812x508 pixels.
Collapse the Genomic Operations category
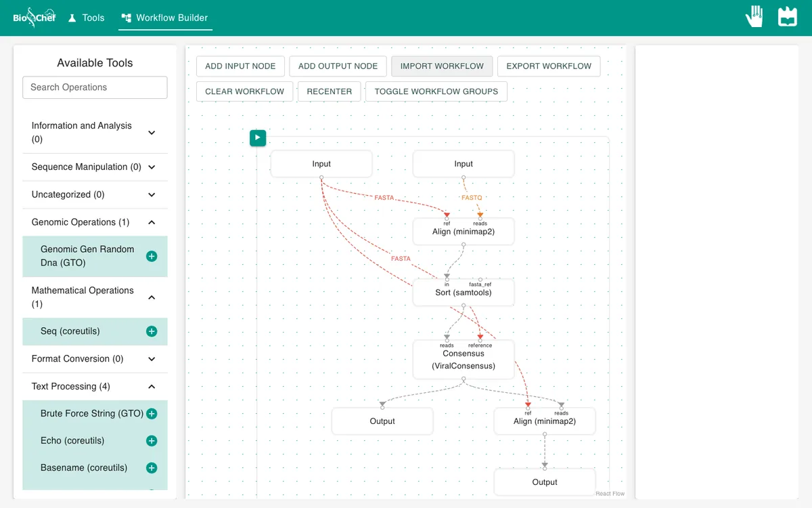pos(95,222)
